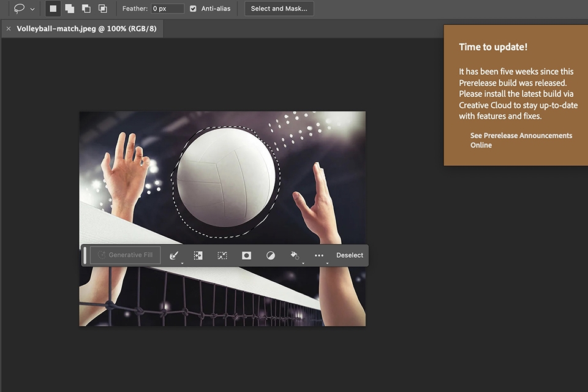Click the Create adjustment layer icon

[x=270, y=255]
